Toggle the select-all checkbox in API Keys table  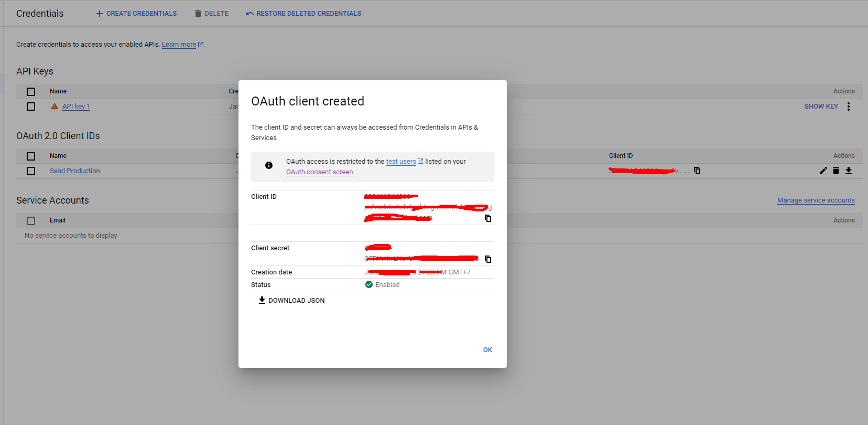[x=31, y=92]
